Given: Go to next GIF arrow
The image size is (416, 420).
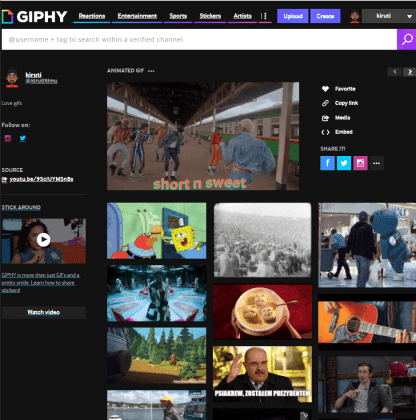Looking at the screenshot, I should click(410, 72).
